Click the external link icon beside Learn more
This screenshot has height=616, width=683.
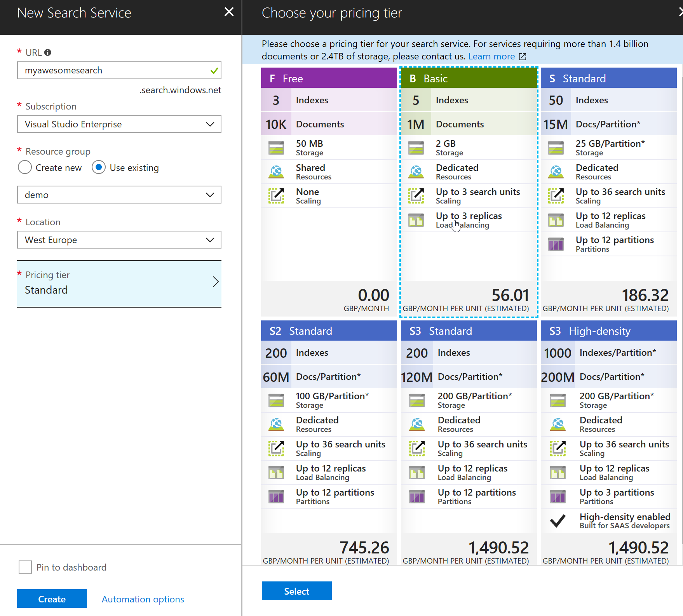(x=523, y=57)
